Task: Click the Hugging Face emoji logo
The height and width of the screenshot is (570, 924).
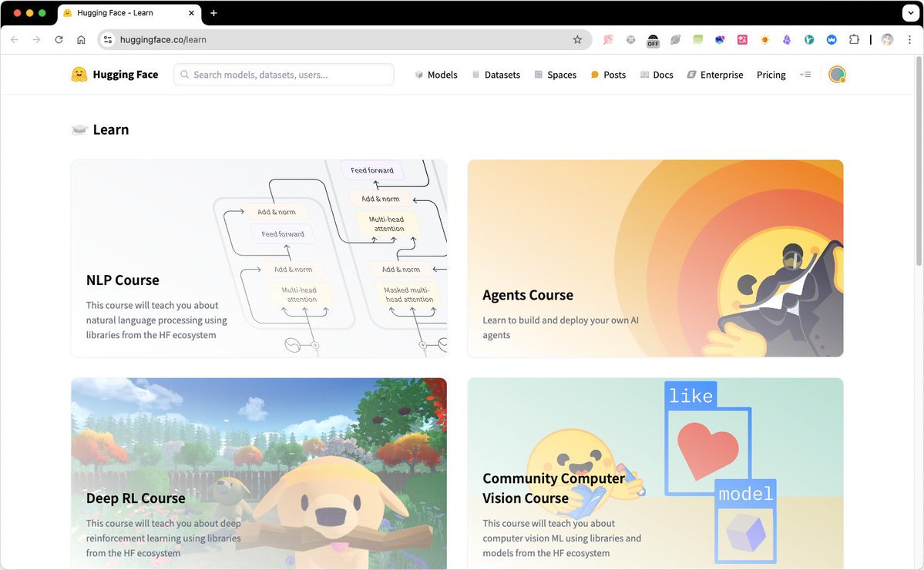Action: coord(79,74)
